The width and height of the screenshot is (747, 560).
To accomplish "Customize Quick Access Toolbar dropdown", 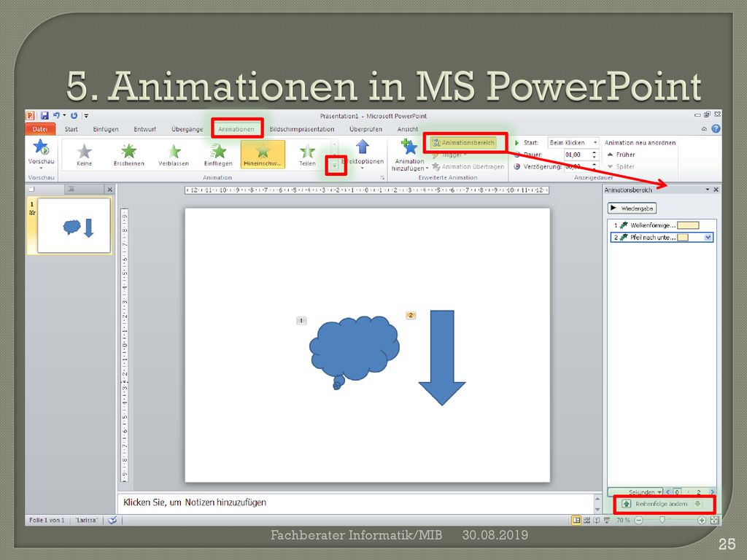I will (86, 115).
